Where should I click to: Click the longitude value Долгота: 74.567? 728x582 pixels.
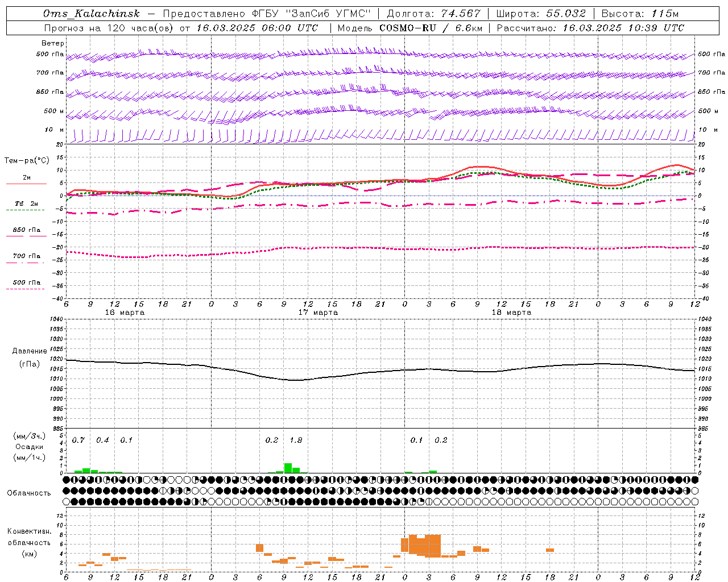[x=434, y=14]
